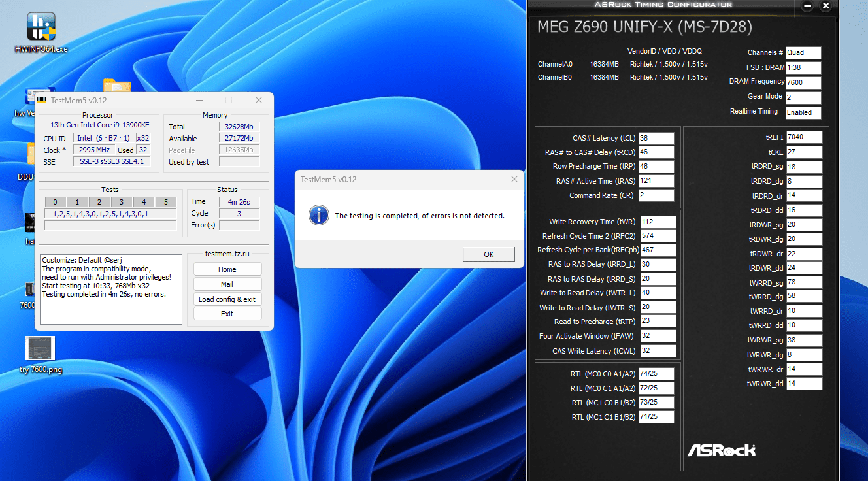Image resolution: width=868 pixels, height=481 pixels.
Task: Click the RTL (MC1 C1 B1/B2) field 71/25
Action: click(656, 417)
